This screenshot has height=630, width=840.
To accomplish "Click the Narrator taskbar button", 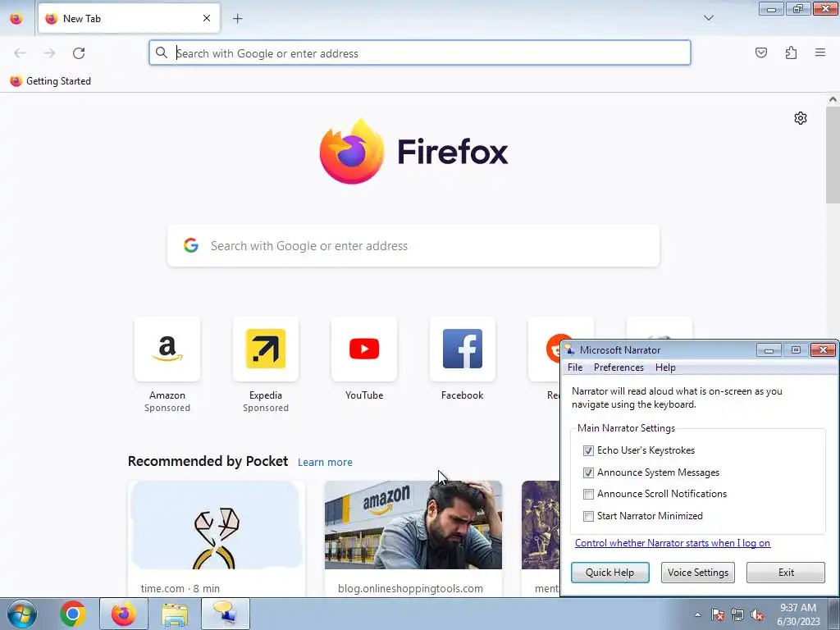I will point(225,614).
